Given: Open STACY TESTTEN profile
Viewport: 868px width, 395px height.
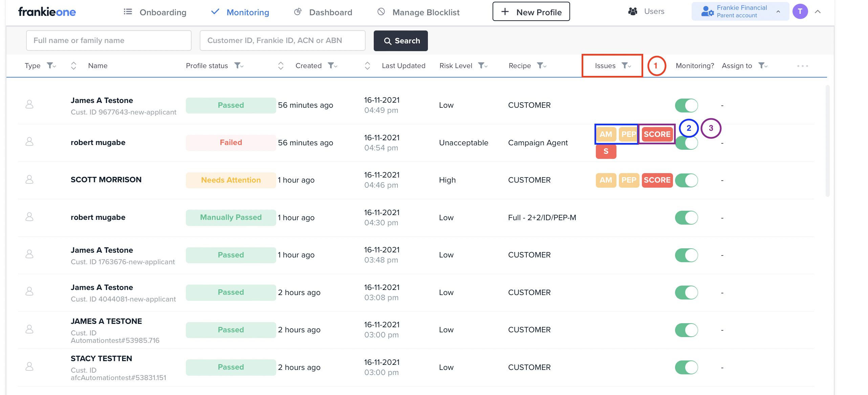Looking at the screenshot, I should pyautogui.click(x=101, y=358).
